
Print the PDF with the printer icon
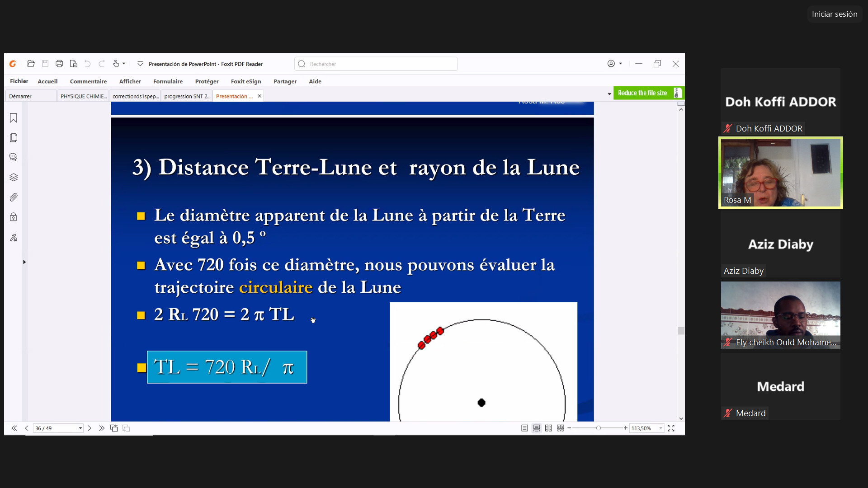click(59, 64)
